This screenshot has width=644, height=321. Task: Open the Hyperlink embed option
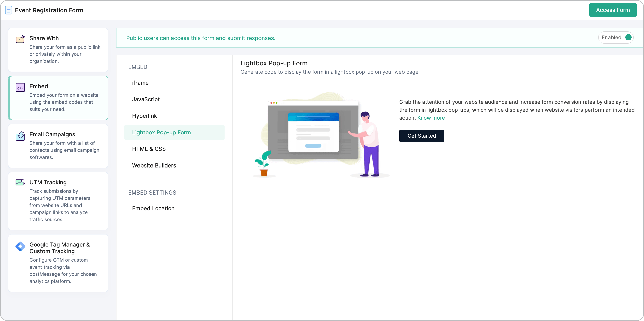[x=145, y=116]
